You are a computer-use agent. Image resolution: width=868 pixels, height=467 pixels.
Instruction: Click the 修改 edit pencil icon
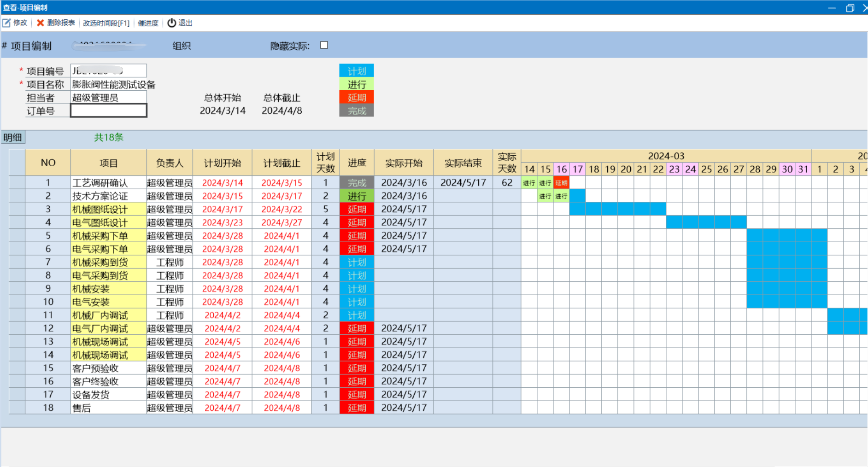tap(7, 23)
